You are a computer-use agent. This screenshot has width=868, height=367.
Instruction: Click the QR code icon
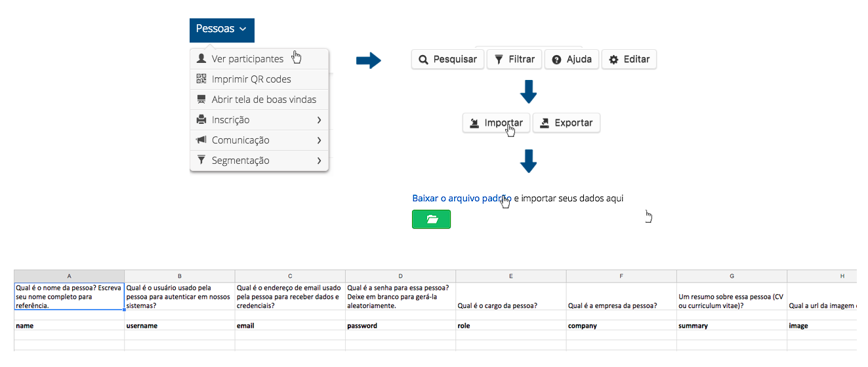coord(201,79)
